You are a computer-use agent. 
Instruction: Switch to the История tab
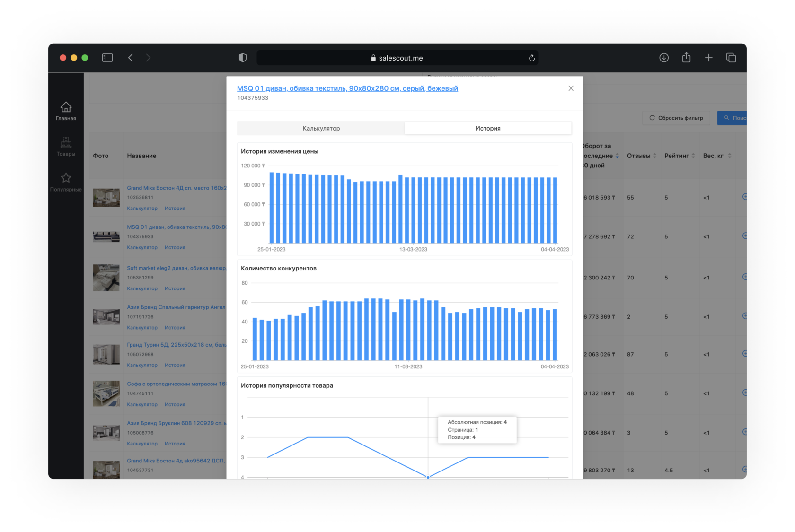[488, 128]
